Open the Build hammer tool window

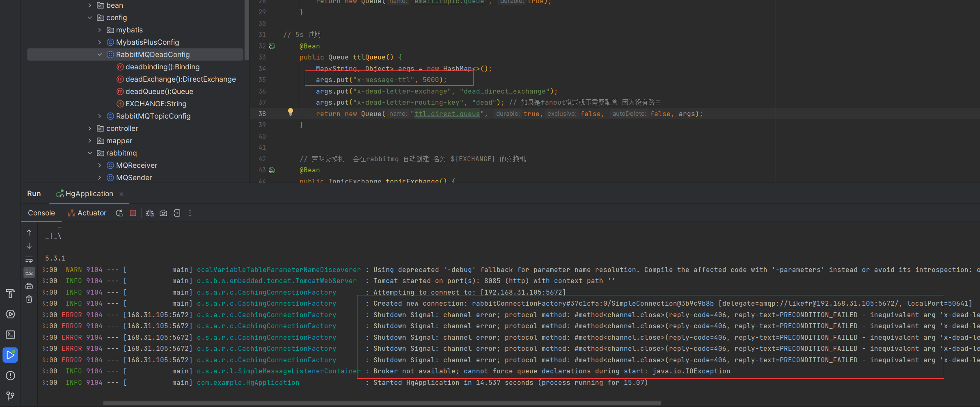10,294
